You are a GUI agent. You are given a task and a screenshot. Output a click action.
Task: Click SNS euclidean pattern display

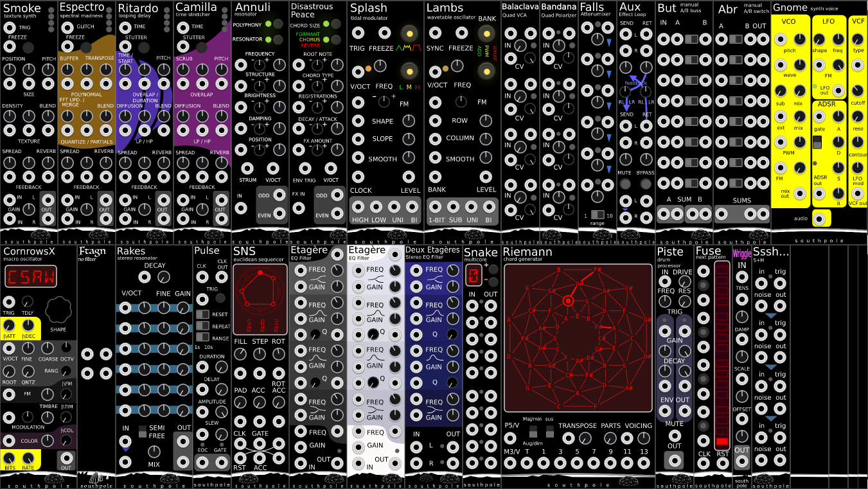pos(260,299)
